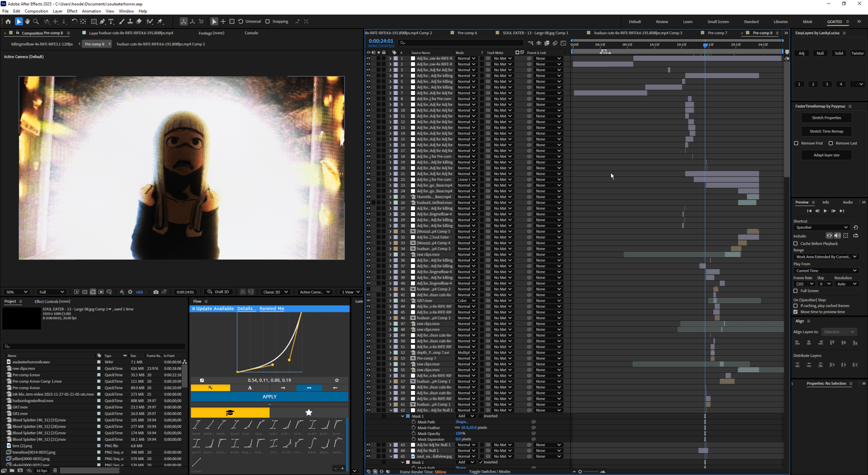This screenshot has height=475, width=868.
Task: Toggle visibility eye for layer 22
Action: [368, 180]
